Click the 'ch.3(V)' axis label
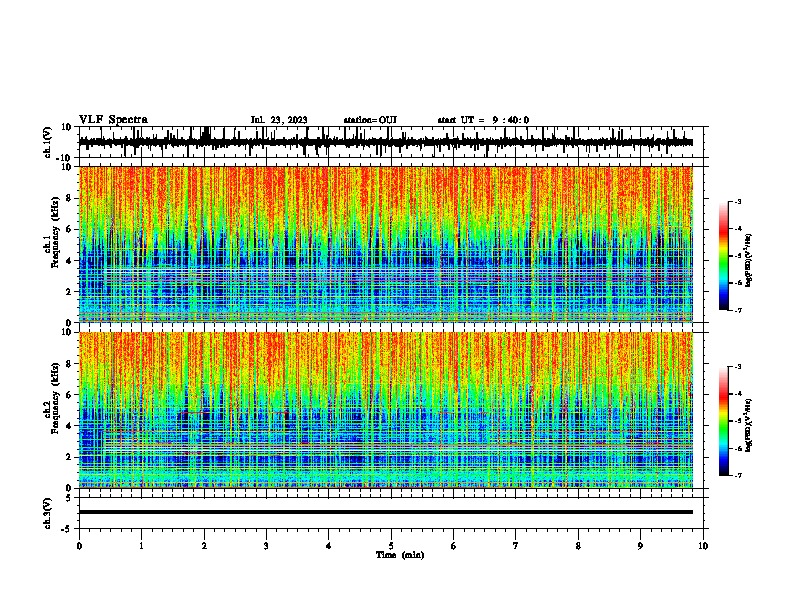The image size is (792, 612). (48, 513)
